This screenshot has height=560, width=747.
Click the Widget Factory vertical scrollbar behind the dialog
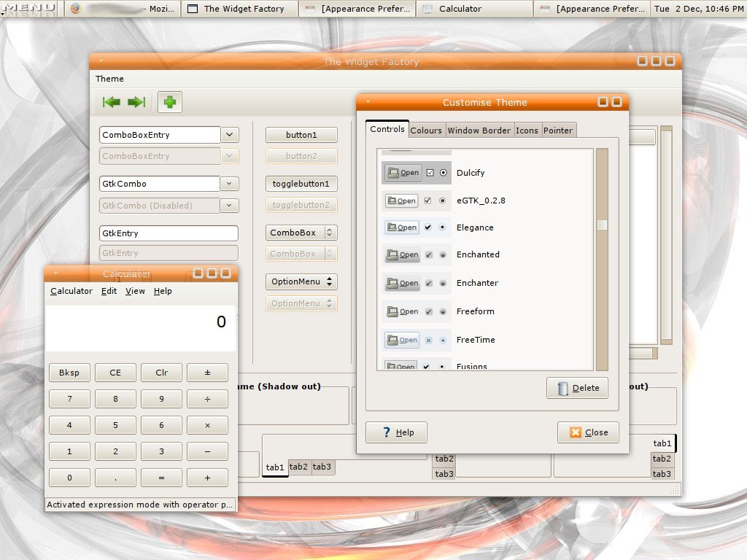coord(666,236)
